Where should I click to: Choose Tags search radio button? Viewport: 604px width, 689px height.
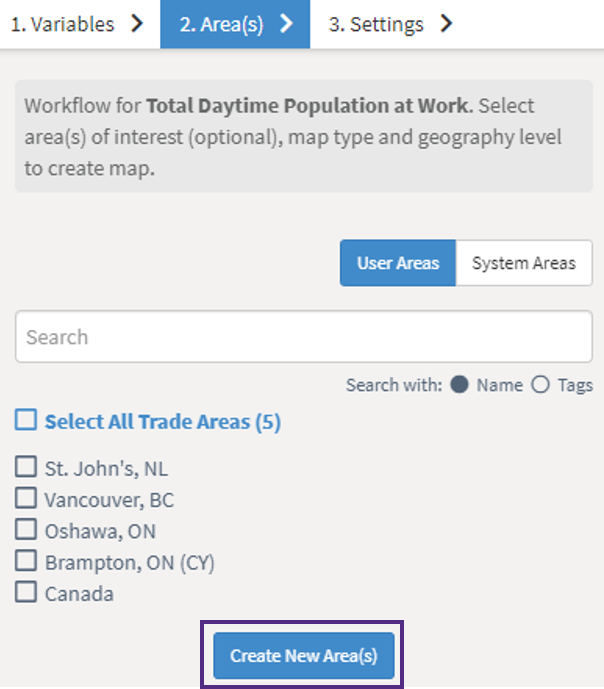coord(540,385)
